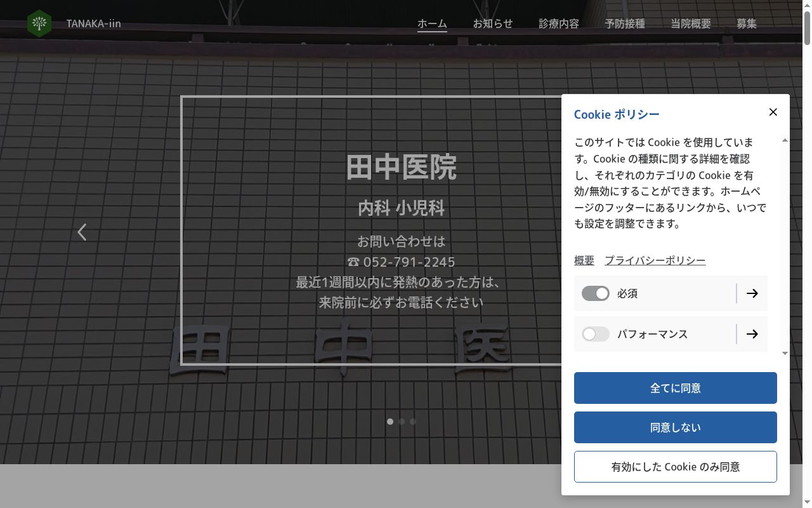Click the Cookie ポリシー dialog title
Viewport: 812px width, 508px height.
(x=617, y=114)
